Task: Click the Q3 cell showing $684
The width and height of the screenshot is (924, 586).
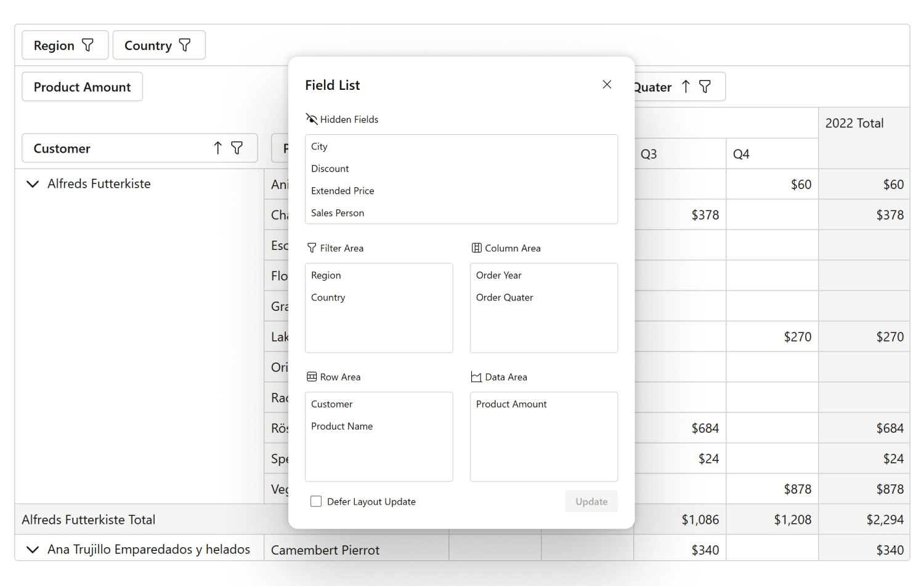Action: [x=680, y=428]
